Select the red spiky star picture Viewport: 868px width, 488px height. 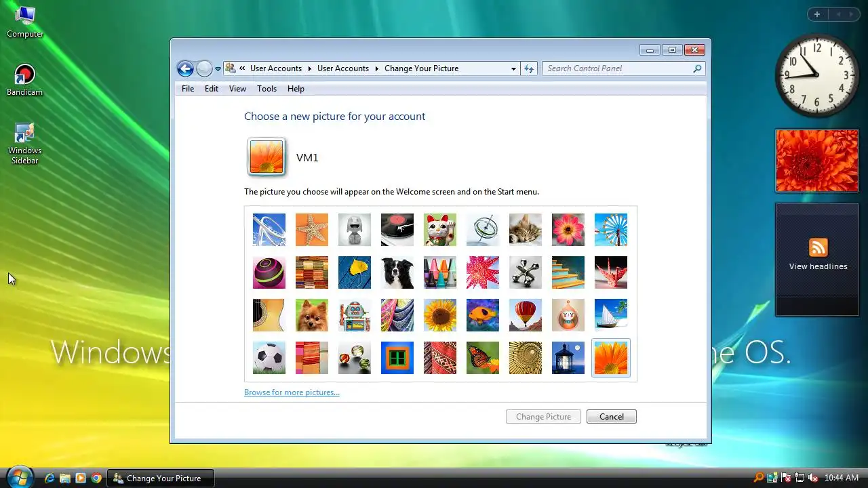[483, 272]
